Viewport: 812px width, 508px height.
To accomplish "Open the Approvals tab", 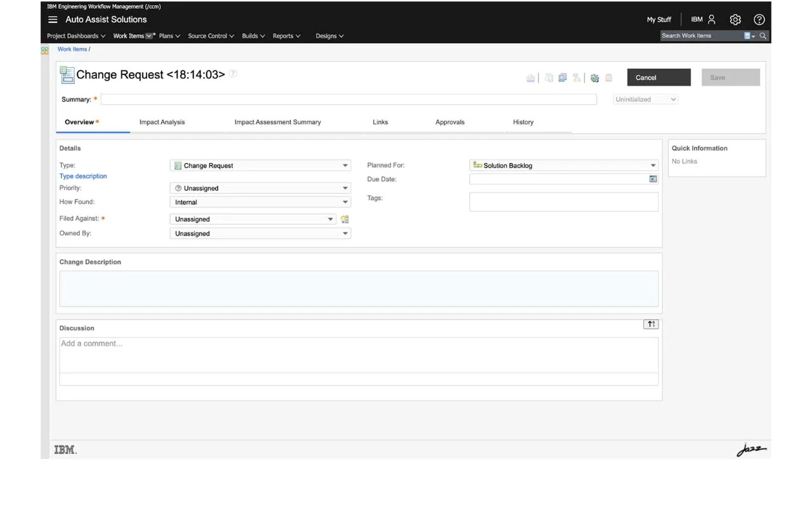I will tap(450, 122).
